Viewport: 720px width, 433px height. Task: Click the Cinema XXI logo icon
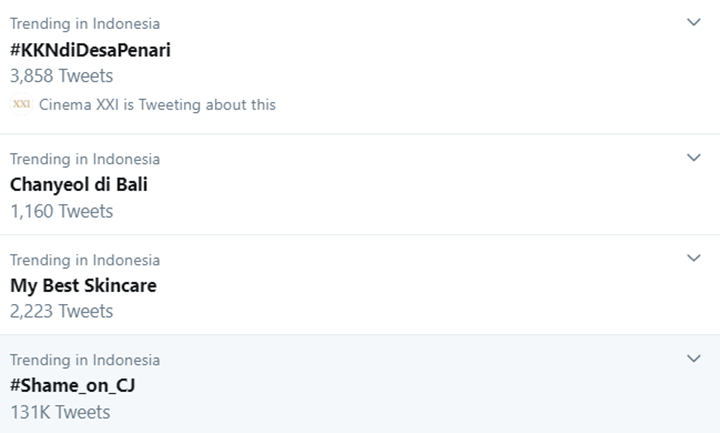click(21, 104)
